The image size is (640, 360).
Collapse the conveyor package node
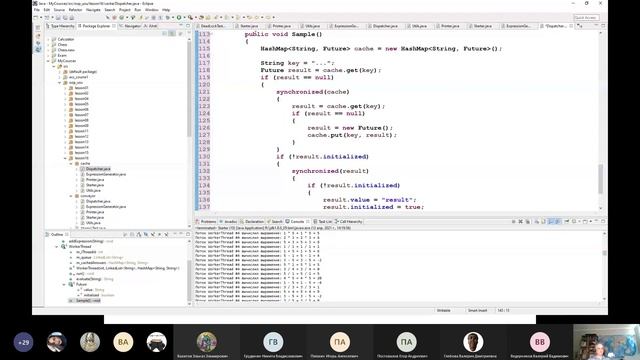point(71,196)
